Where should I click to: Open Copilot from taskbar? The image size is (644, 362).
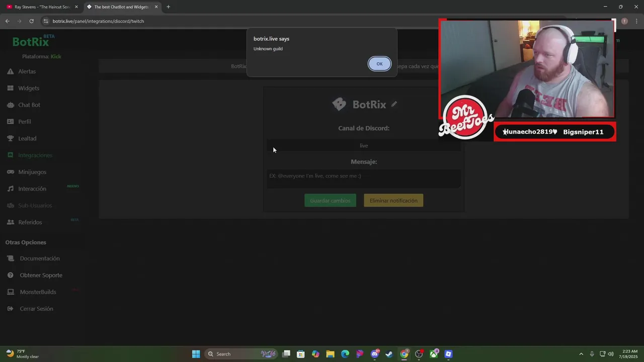pyautogui.click(x=315, y=354)
